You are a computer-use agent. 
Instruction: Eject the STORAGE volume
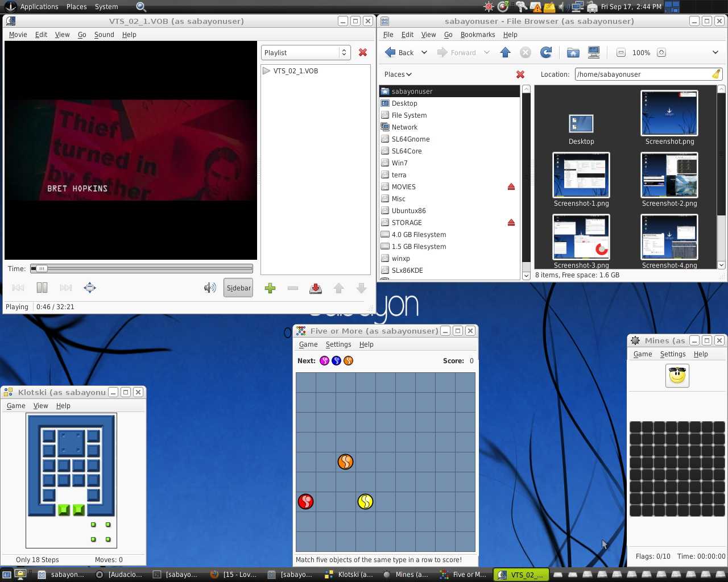511,223
